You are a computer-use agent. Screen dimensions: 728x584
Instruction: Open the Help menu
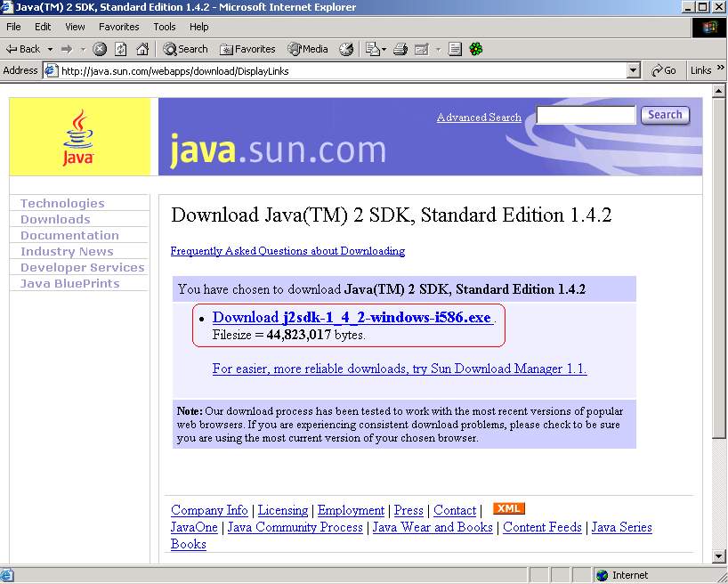point(198,27)
